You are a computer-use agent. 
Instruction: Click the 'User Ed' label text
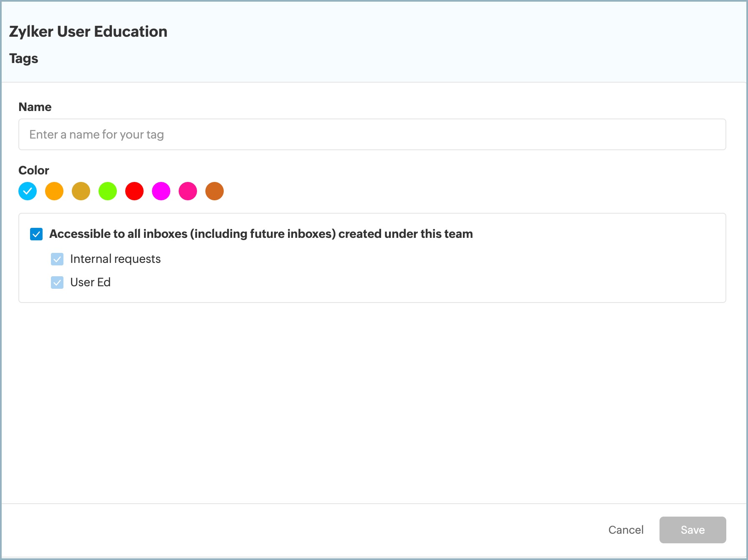(90, 283)
